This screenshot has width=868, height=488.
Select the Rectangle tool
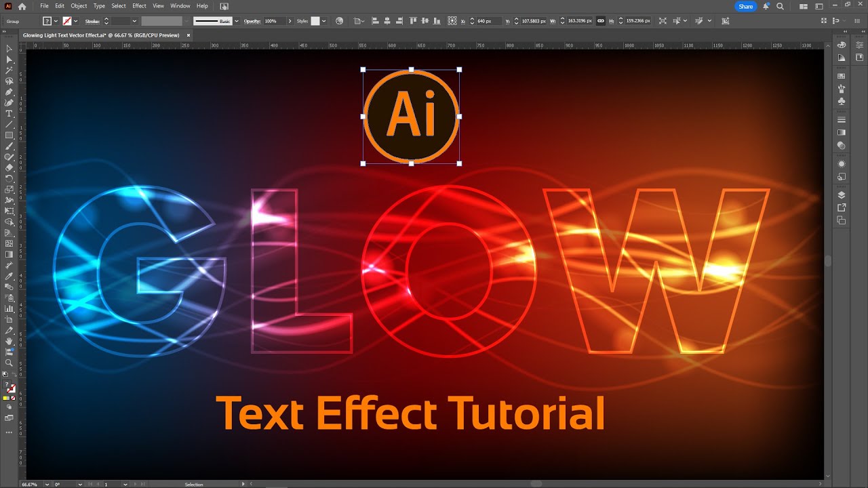pyautogui.click(x=9, y=136)
